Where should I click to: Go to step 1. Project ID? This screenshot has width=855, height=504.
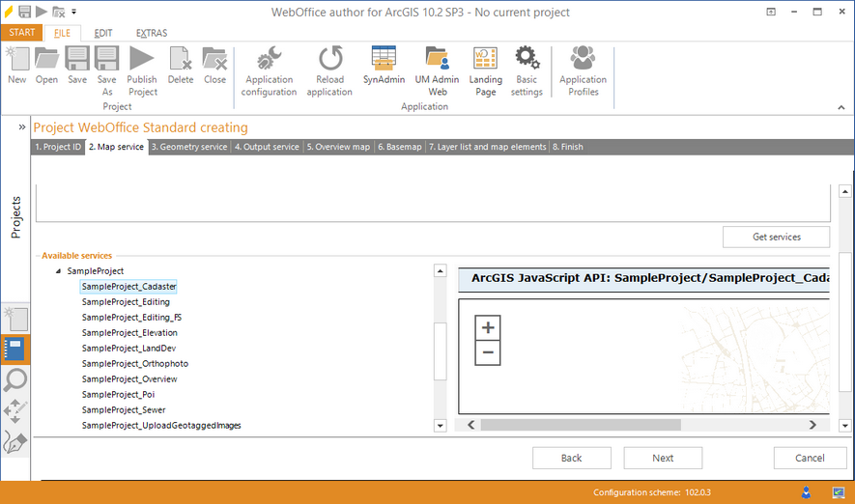tap(58, 147)
